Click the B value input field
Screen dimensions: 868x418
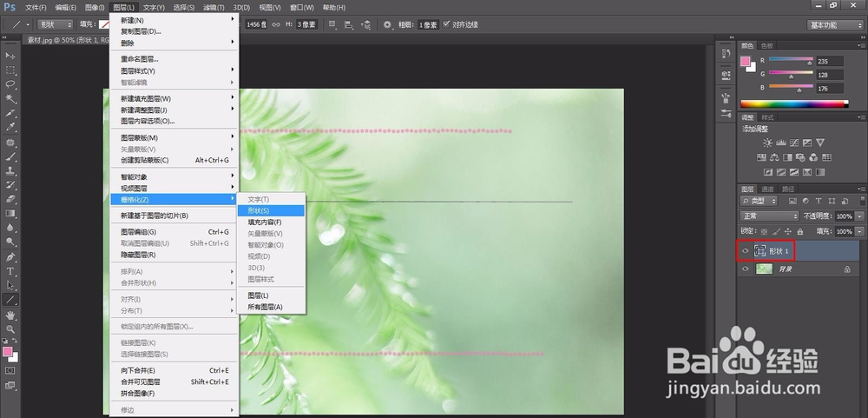(830, 88)
